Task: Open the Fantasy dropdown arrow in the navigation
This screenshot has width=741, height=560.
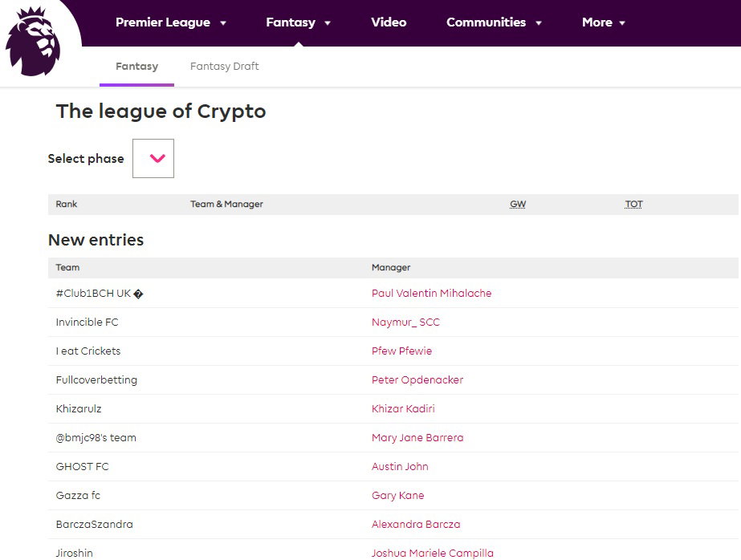Action: 328,22
